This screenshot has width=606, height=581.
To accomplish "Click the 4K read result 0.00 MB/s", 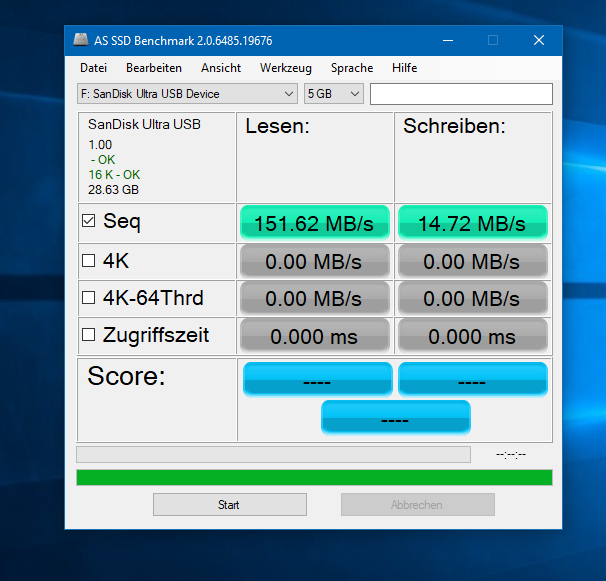I will pyautogui.click(x=315, y=261).
